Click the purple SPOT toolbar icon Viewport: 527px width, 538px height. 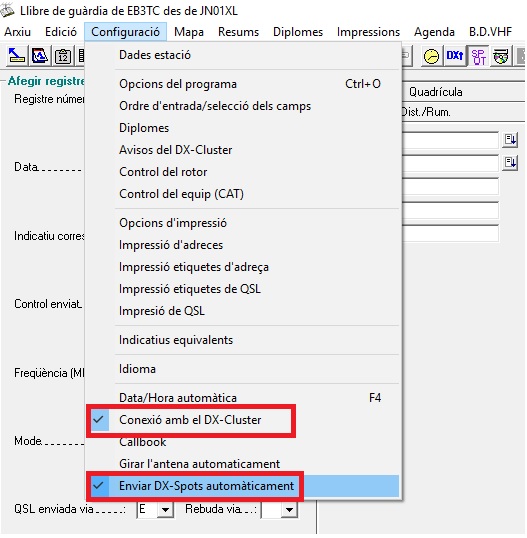tap(478, 56)
